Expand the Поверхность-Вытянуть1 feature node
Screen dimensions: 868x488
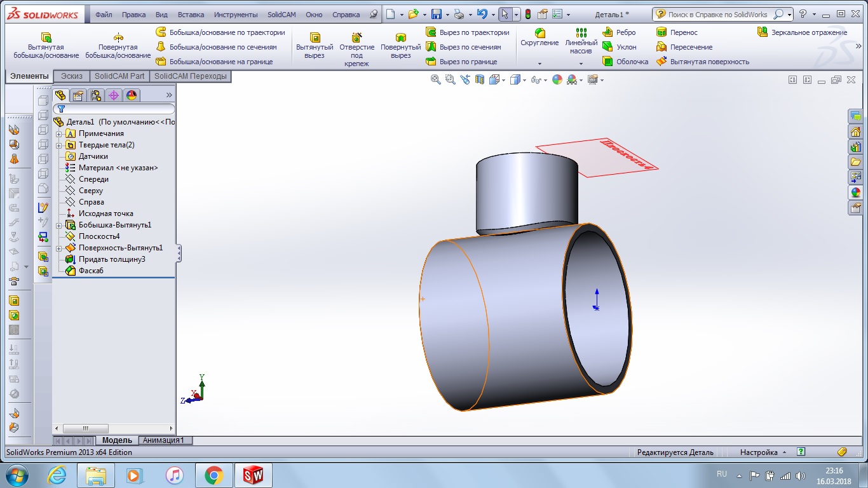click(59, 248)
